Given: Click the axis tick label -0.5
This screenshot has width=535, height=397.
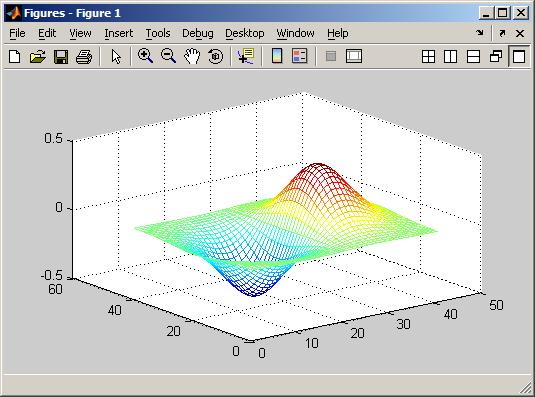Looking at the screenshot, I should click(x=52, y=276).
